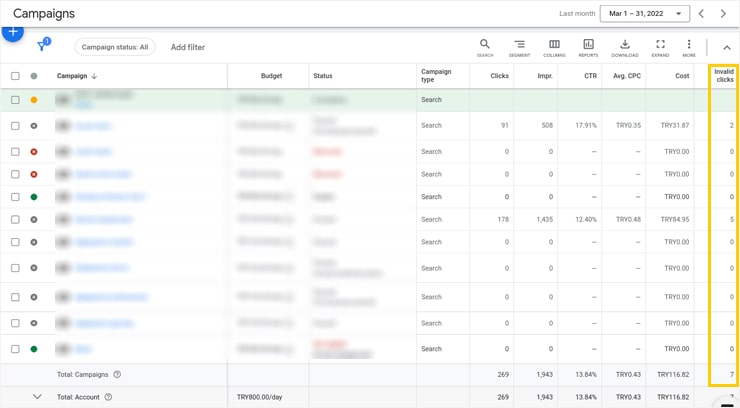Viewport: 740px width, 408px height.
Task: Sort by the Clicks column header
Action: point(499,76)
